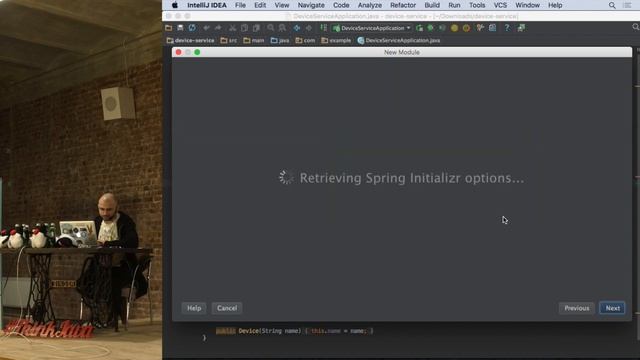Click the IDE search magnifier below the menu bar
The width and height of the screenshot is (640, 360).
tap(636, 27)
